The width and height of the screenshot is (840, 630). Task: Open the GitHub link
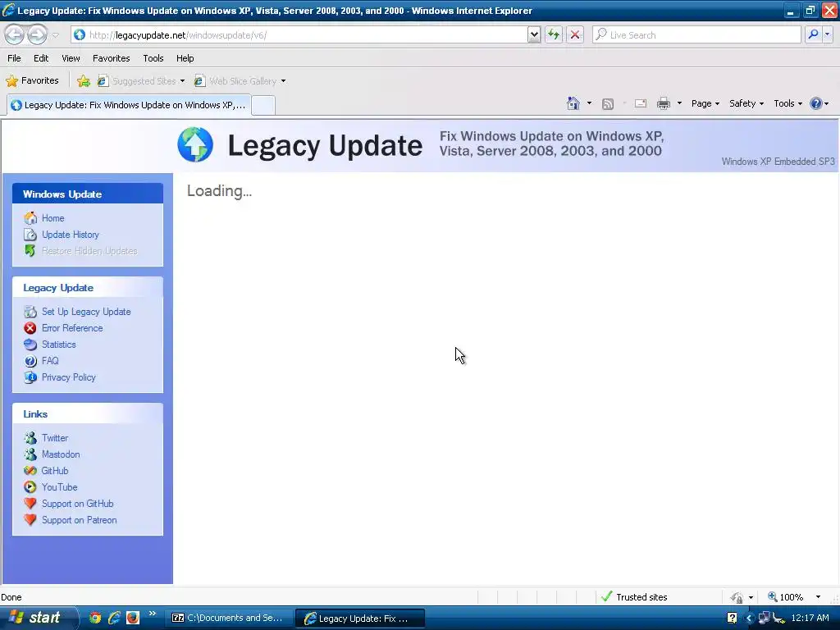pyautogui.click(x=55, y=471)
